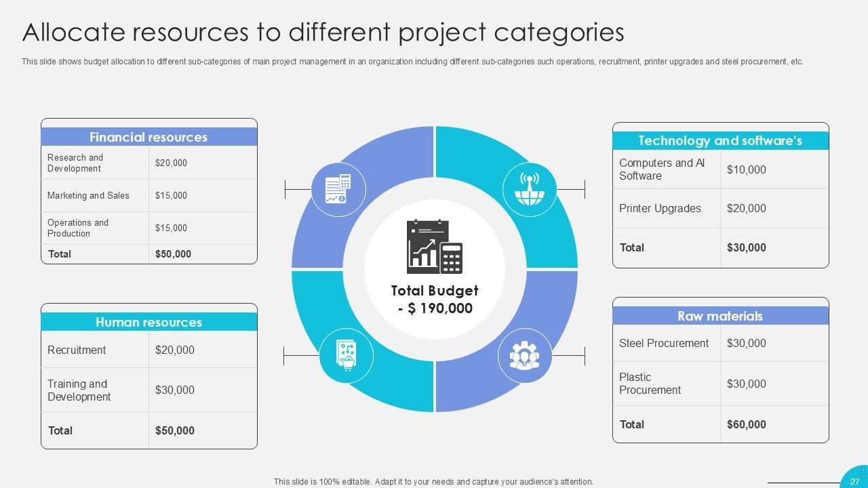Select the 'Training and Development' row label
The width and height of the screenshot is (868, 488).
[x=79, y=390]
